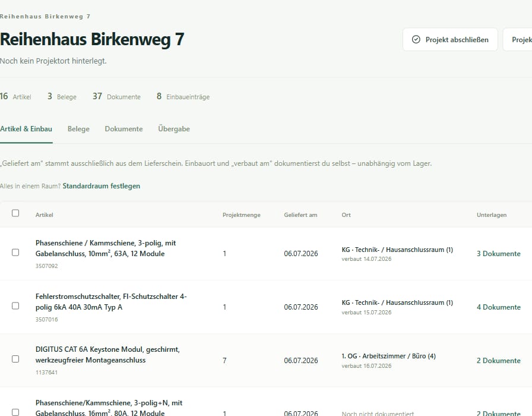Click the 3 Belege counter
532x416 pixels.
[62, 96]
